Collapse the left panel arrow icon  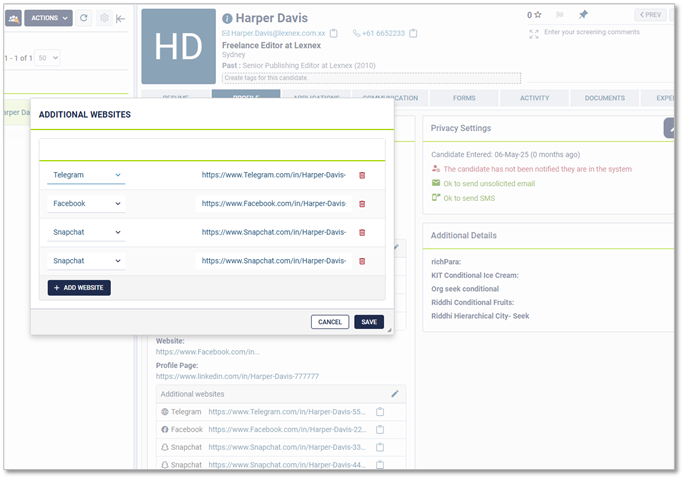pos(121,19)
